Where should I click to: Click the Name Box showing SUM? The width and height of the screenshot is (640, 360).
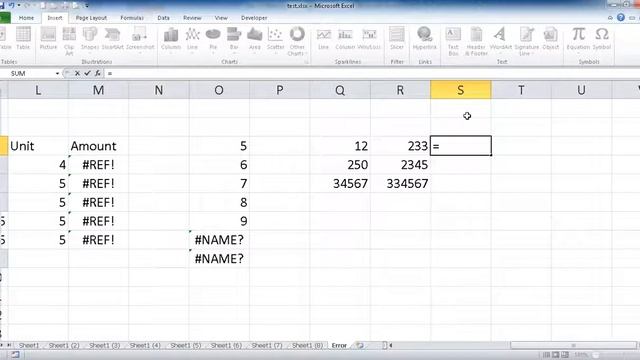31,73
